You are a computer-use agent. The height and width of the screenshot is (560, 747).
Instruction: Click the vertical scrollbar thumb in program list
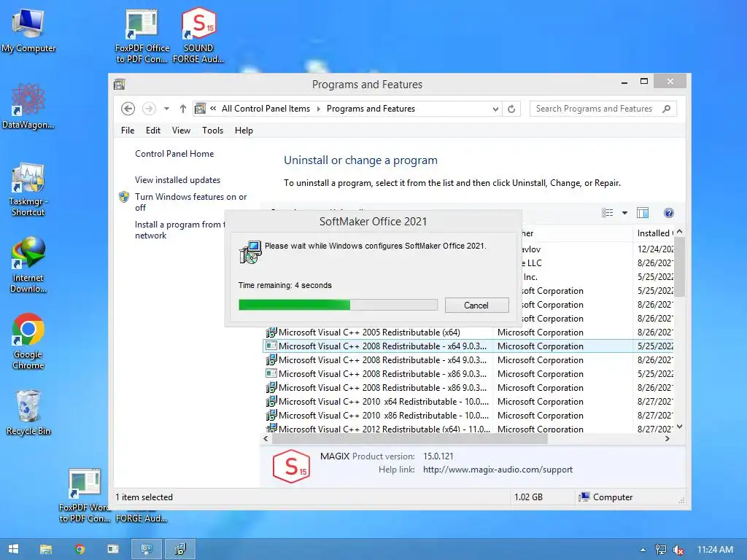679,267
